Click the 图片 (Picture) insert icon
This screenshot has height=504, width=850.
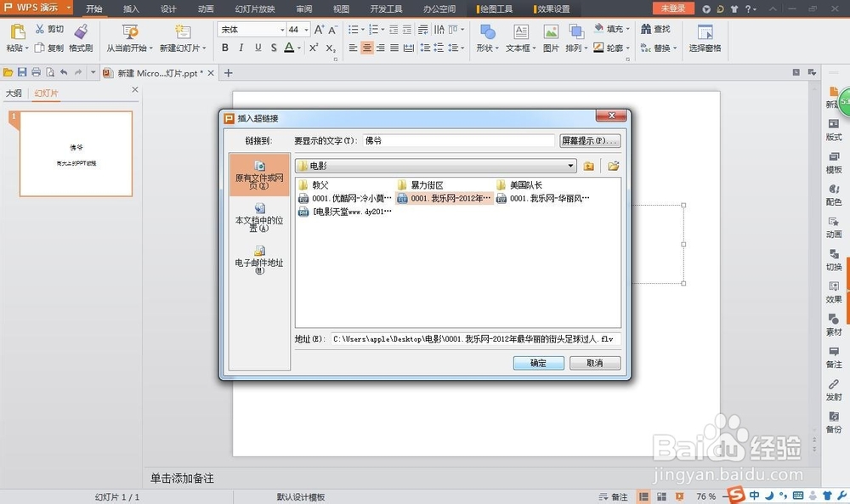click(x=552, y=38)
